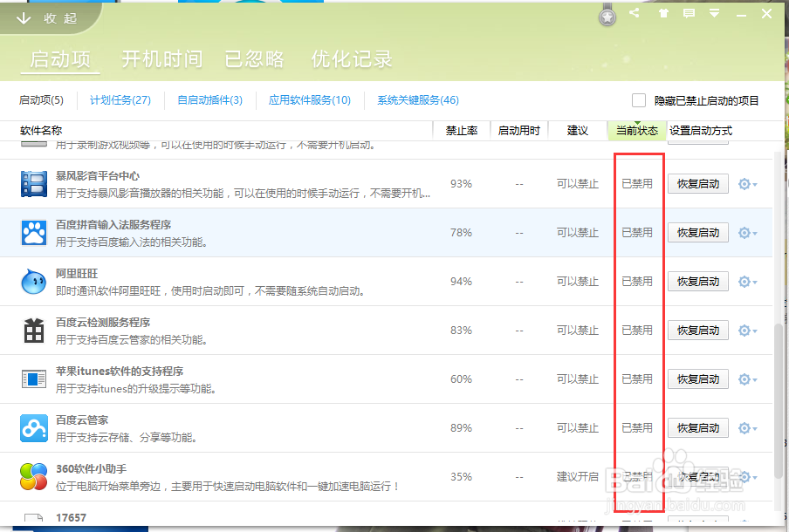The width and height of the screenshot is (789, 532).
Task: Restore startup for 百度云管家
Action: [x=698, y=428]
